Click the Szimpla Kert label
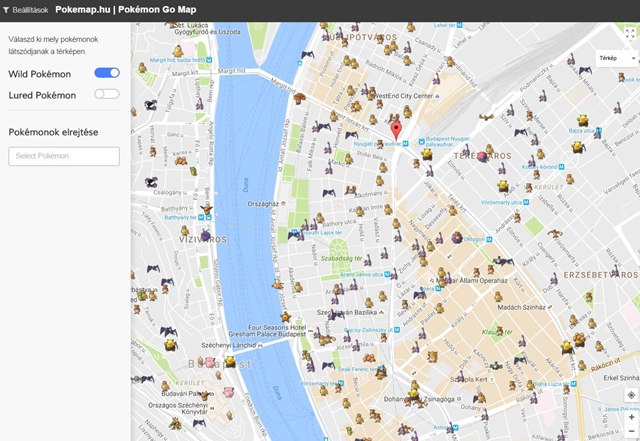 point(469,379)
